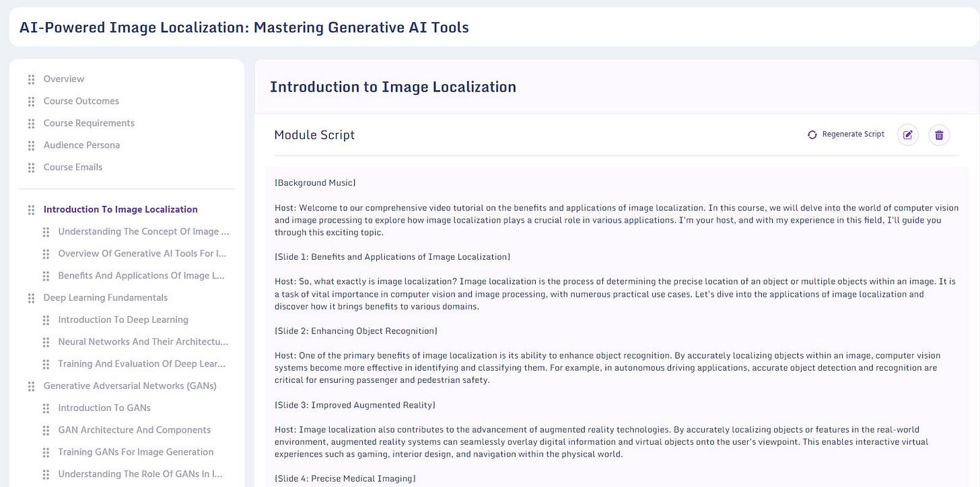Select the Deep Learning Fundamentals module

point(106,297)
